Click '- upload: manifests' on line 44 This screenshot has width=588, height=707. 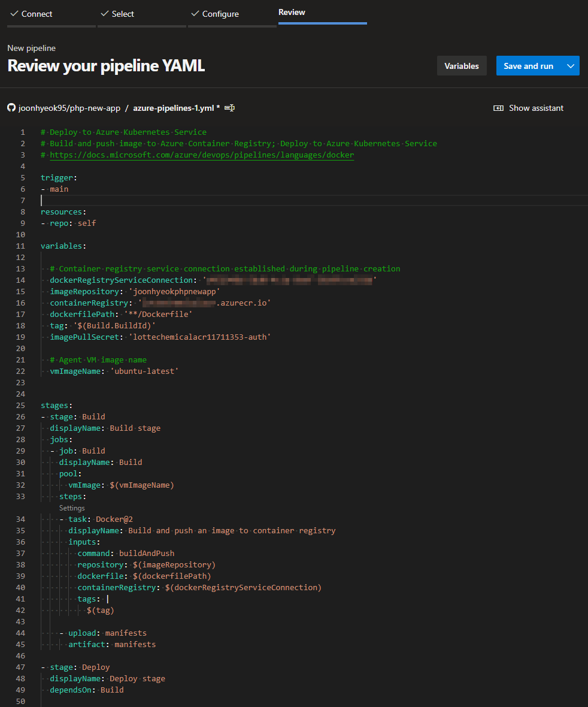103,633
